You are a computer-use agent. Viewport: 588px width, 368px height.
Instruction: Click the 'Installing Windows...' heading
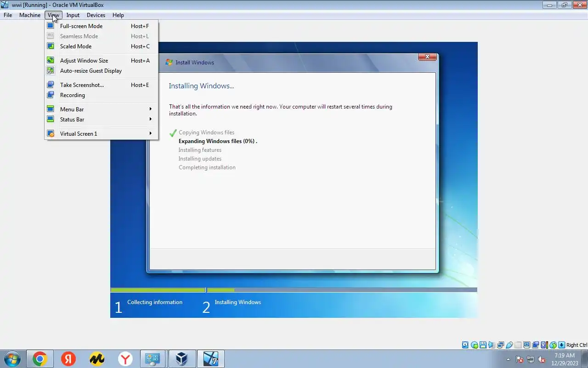click(201, 86)
